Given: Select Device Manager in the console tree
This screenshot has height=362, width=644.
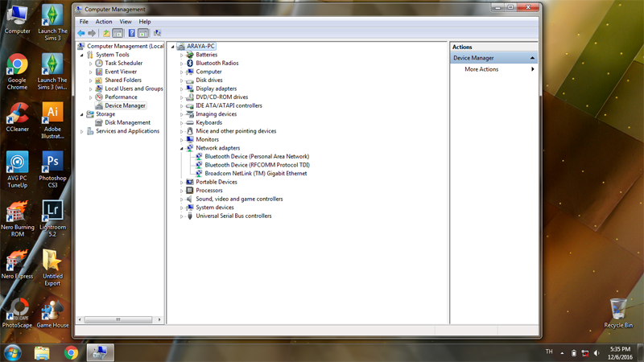Looking at the screenshot, I should [126, 105].
